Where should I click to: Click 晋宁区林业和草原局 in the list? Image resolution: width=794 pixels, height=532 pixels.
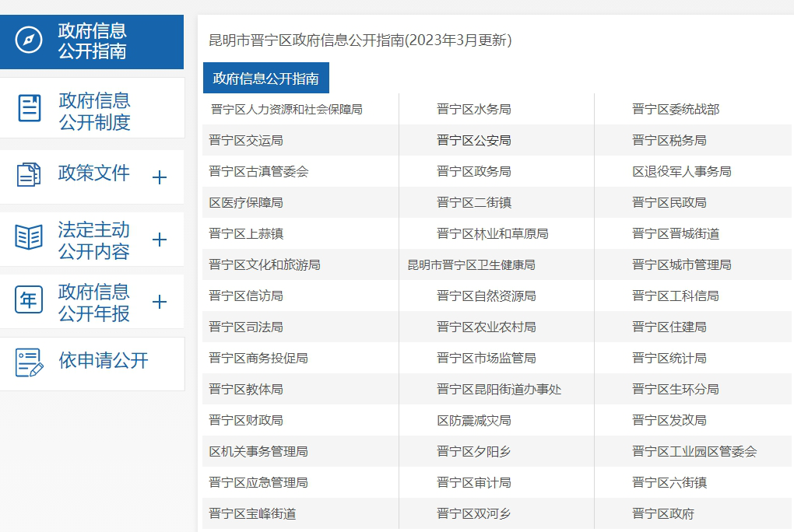pyautogui.click(x=493, y=234)
